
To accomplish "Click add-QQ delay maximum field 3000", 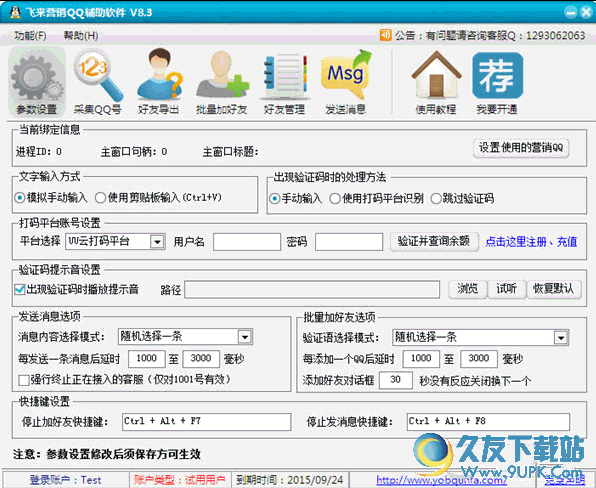I will tap(479, 359).
